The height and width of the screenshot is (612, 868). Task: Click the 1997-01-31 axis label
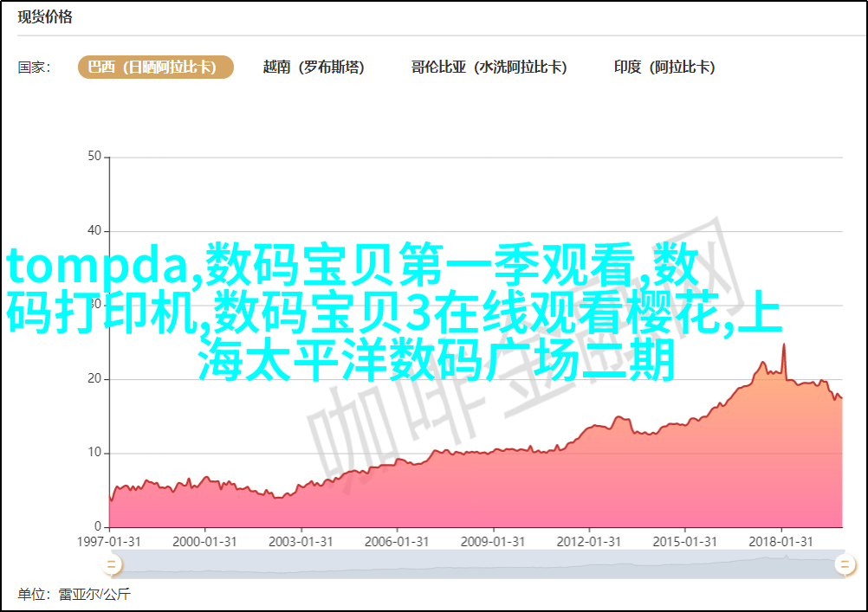coord(109,542)
